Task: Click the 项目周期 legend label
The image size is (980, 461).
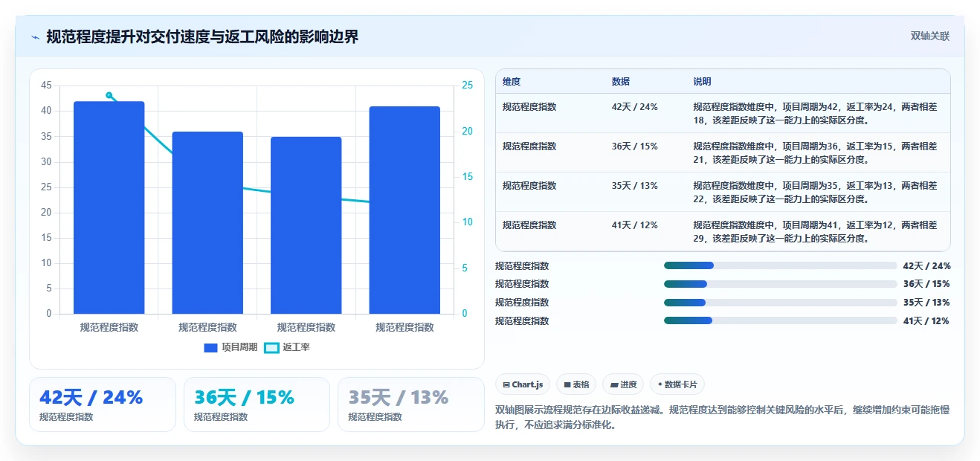Action: (x=239, y=347)
